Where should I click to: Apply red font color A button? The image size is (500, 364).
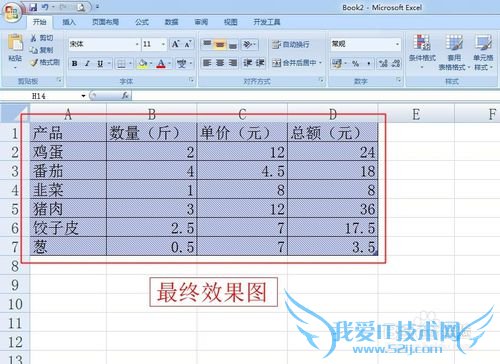[x=161, y=63]
